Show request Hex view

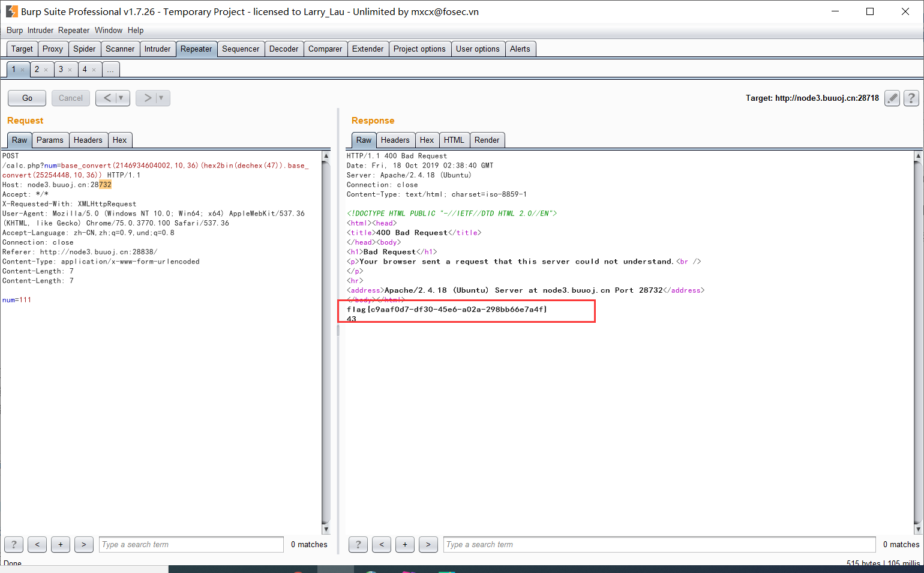coord(120,140)
